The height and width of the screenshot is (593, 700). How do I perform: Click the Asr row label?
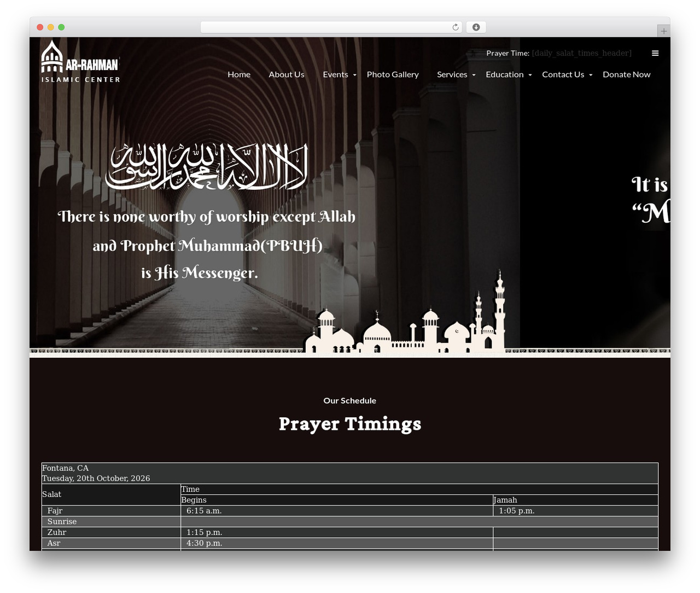point(54,543)
